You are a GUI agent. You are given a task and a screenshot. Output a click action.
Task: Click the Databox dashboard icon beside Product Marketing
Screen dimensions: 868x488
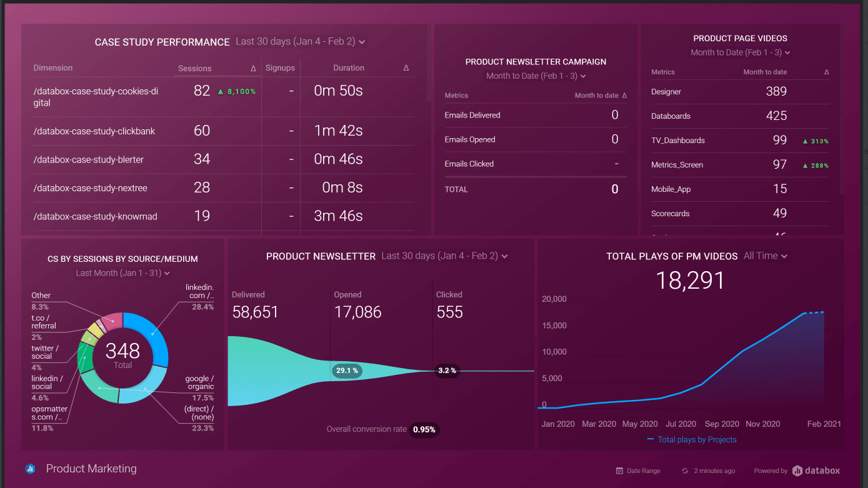click(x=30, y=469)
